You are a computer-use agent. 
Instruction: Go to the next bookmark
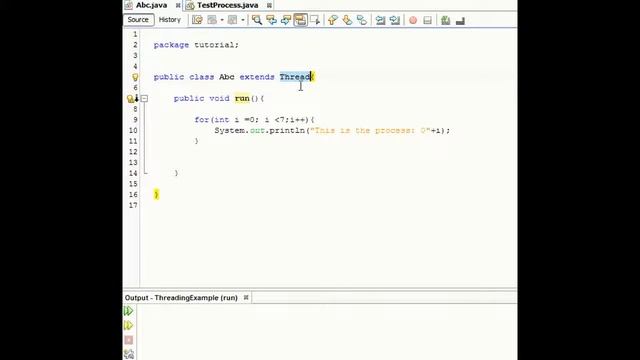coord(347,20)
